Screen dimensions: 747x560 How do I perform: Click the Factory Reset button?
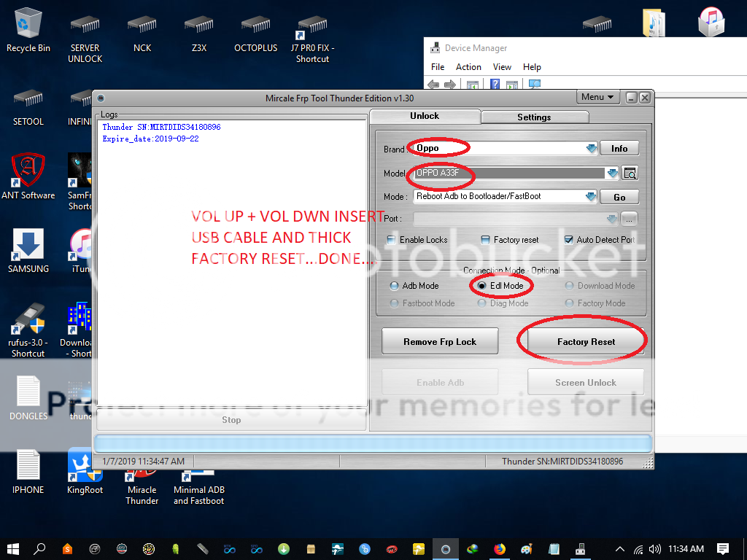[586, 341]
